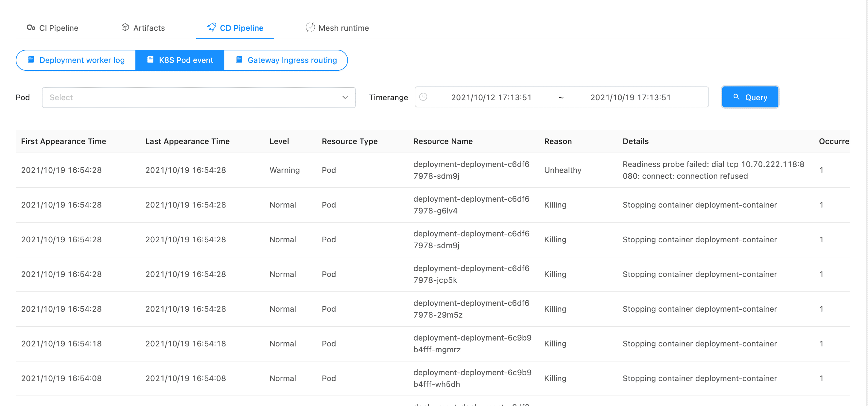The width and height of the screenshot is (868, 406).
Task: Click resource name ending in 7978-g6lv4
Action: [471, 205]
